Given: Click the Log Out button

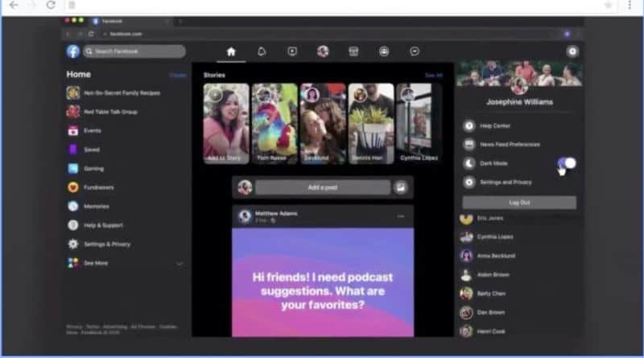Looking at the screenshot, I should point(519,203).
